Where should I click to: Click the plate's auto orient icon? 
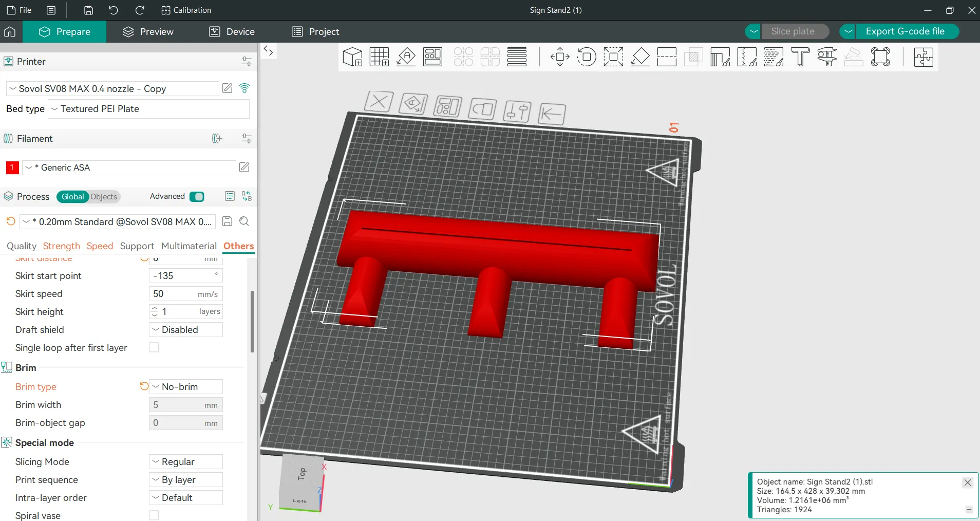(413, 104)
